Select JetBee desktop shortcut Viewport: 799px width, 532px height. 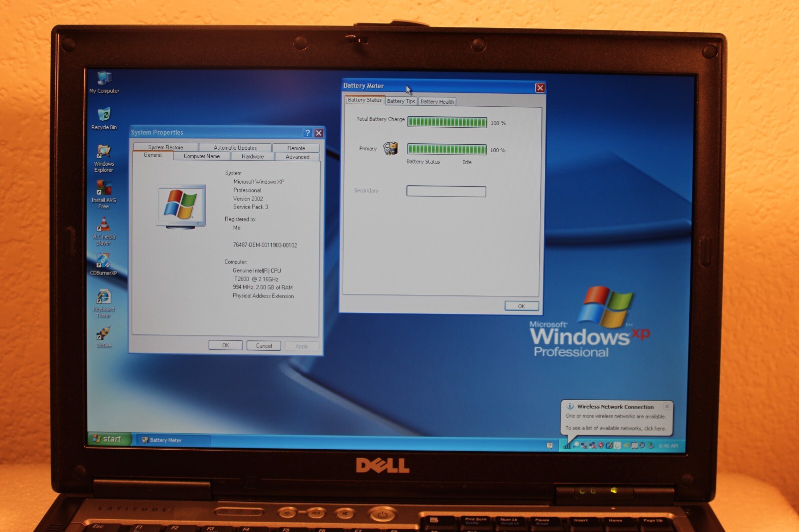103,337
